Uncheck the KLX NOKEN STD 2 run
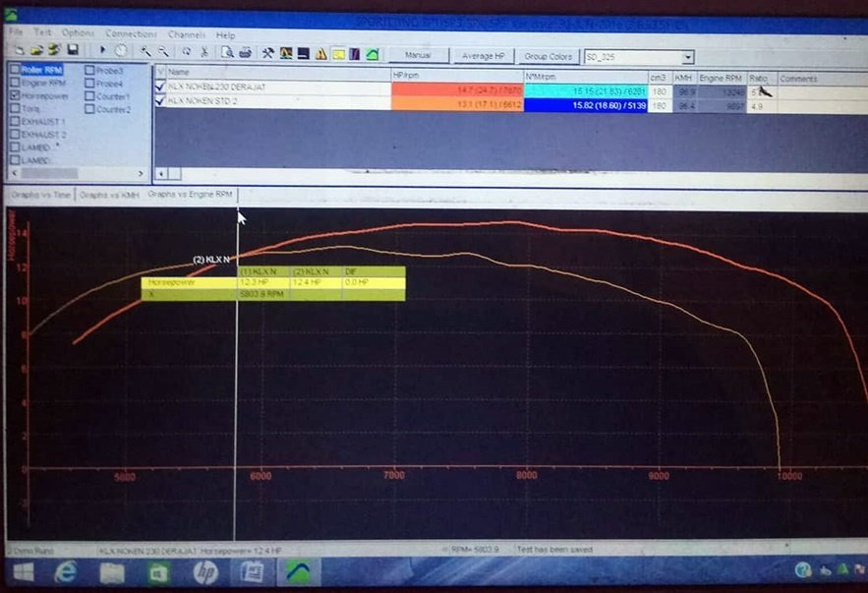 tap(160, 99)
